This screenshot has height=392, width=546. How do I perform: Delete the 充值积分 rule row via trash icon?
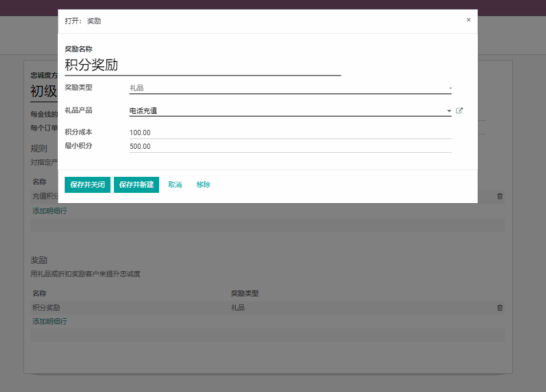(x=500, y=196)
